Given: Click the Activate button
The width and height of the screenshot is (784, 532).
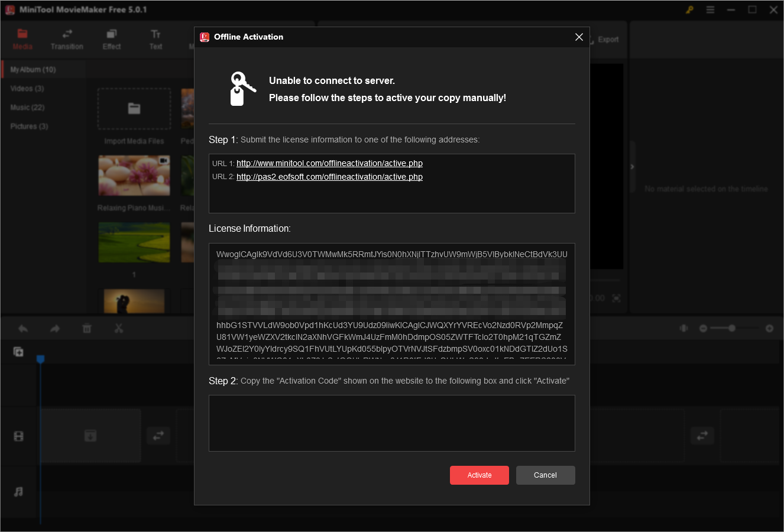Looking at the screenshot, I should (x=479, y=475).
